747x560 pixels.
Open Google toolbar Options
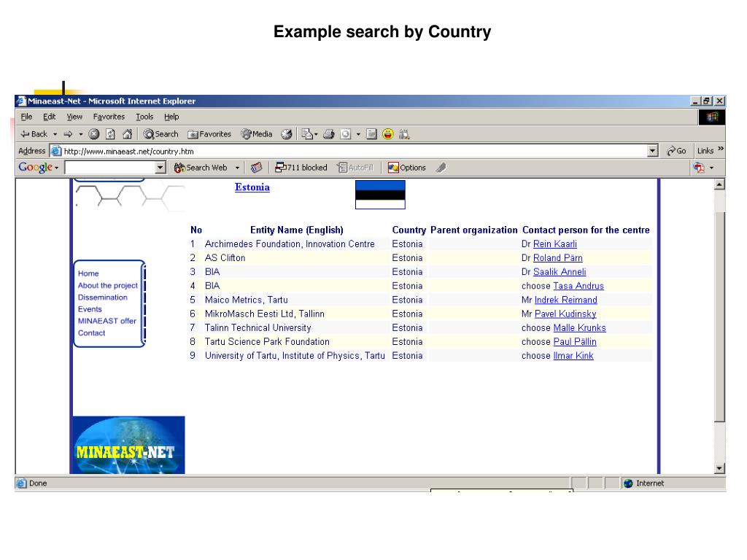[x=406, y=168]
